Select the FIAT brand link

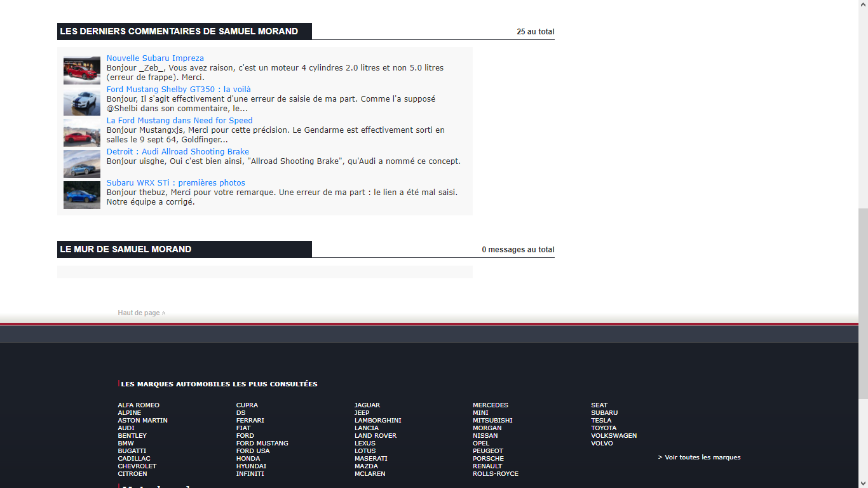[243, 428]
